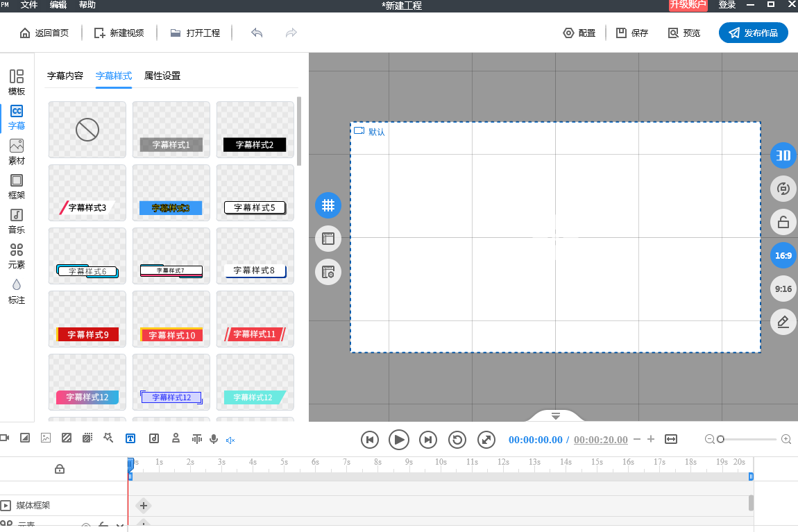Open the 编辑 menu

pos(58,5)
